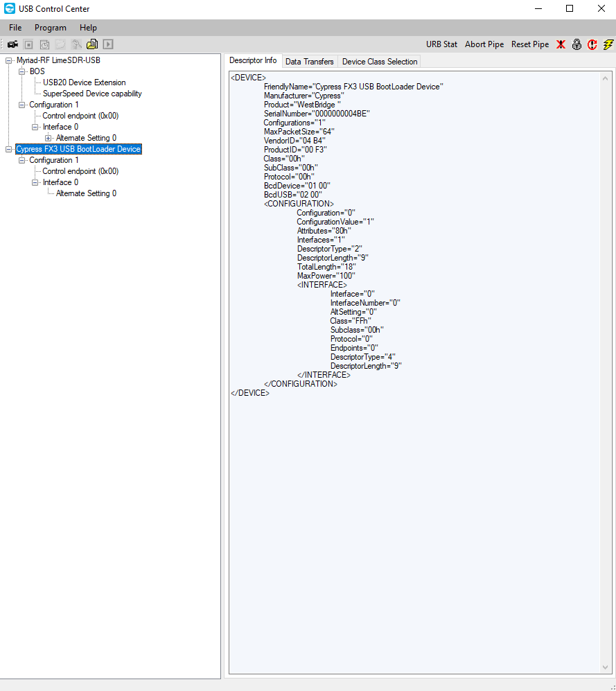This screenshot has height=691, width=616.
Task: Open the Help menu
Action: click(88, 28)
